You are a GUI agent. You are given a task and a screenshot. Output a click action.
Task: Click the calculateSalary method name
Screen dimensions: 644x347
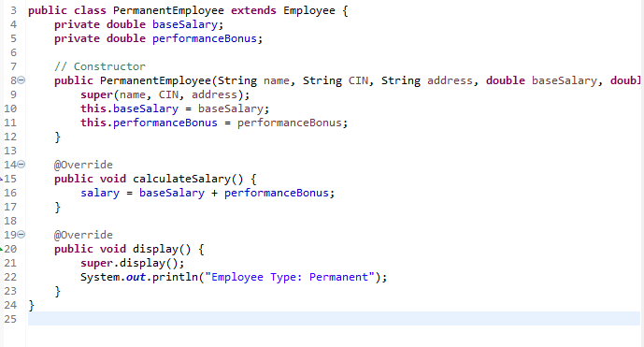tap(181, 180)
